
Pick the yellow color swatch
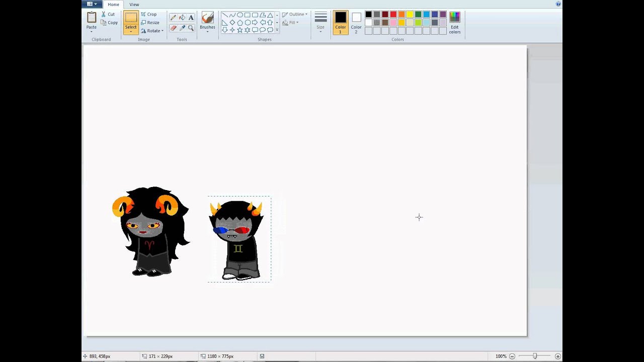(x=410, y=15)
